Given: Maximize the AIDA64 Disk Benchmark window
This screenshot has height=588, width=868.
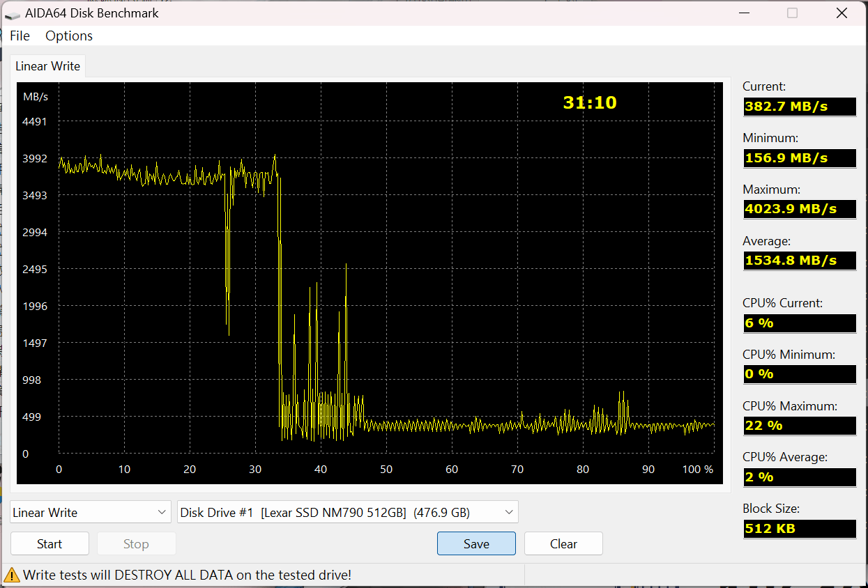Looking at the screenshot, I should click(x=792, y=13).
